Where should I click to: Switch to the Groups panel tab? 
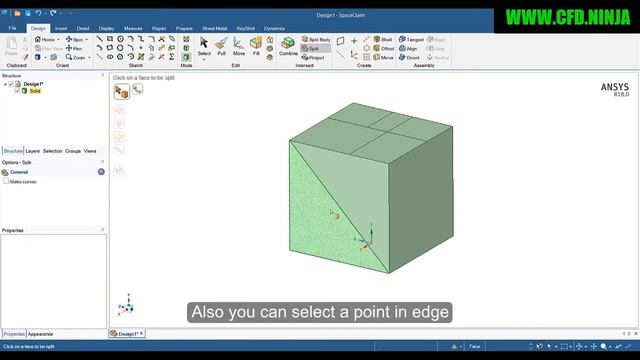(73, 151)
